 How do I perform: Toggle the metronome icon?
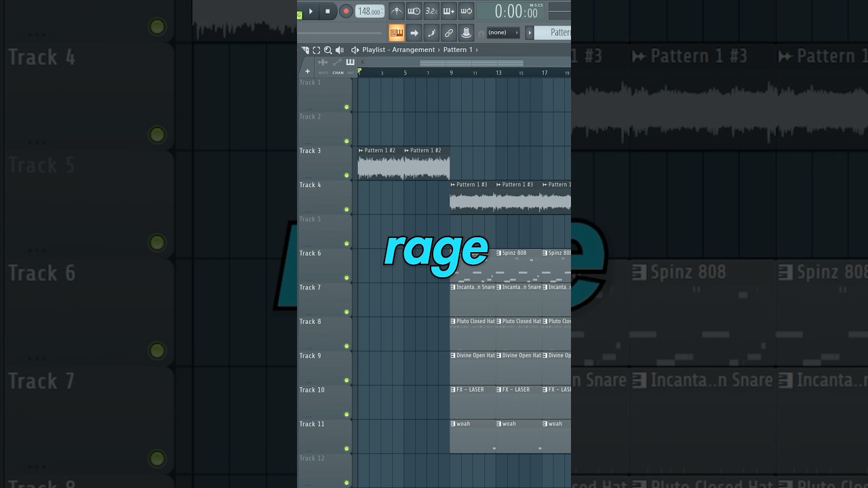tap(397, 11)
